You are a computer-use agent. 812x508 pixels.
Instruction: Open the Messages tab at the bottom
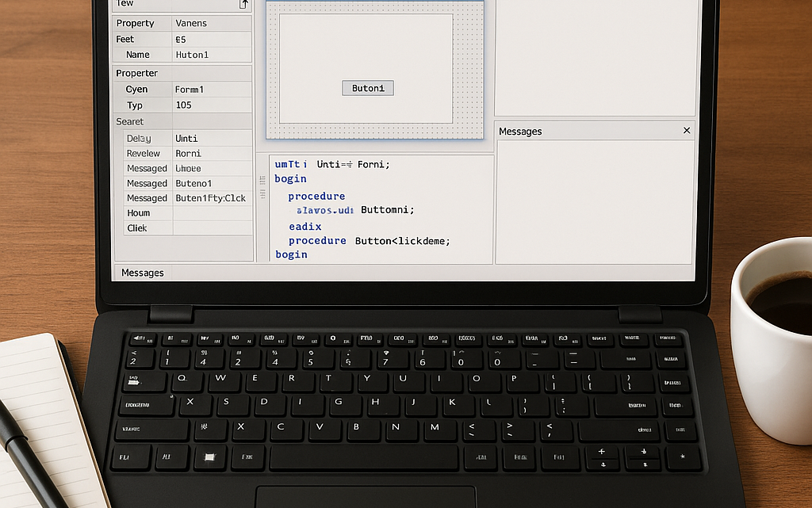(143, 273)
